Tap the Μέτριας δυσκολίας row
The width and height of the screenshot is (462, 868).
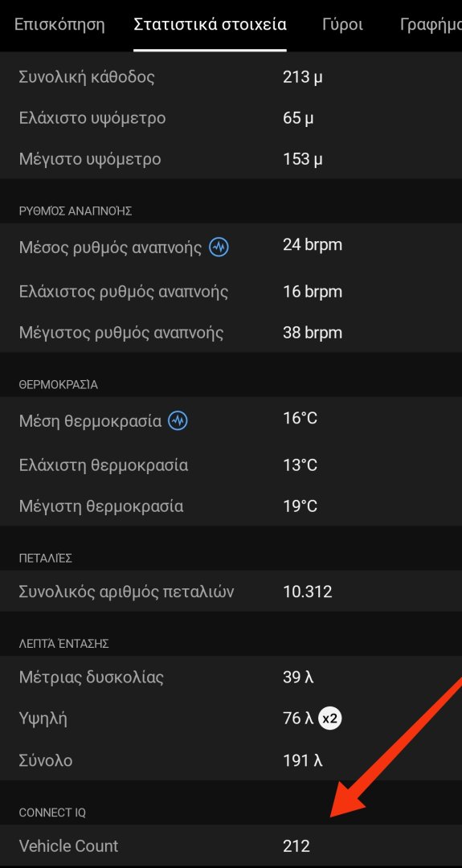point(231,677)
